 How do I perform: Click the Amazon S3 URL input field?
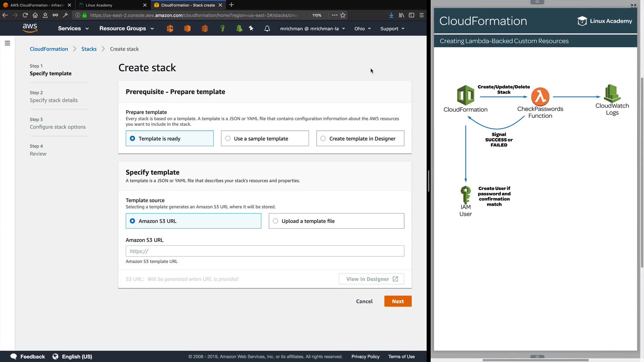point(265,251)
